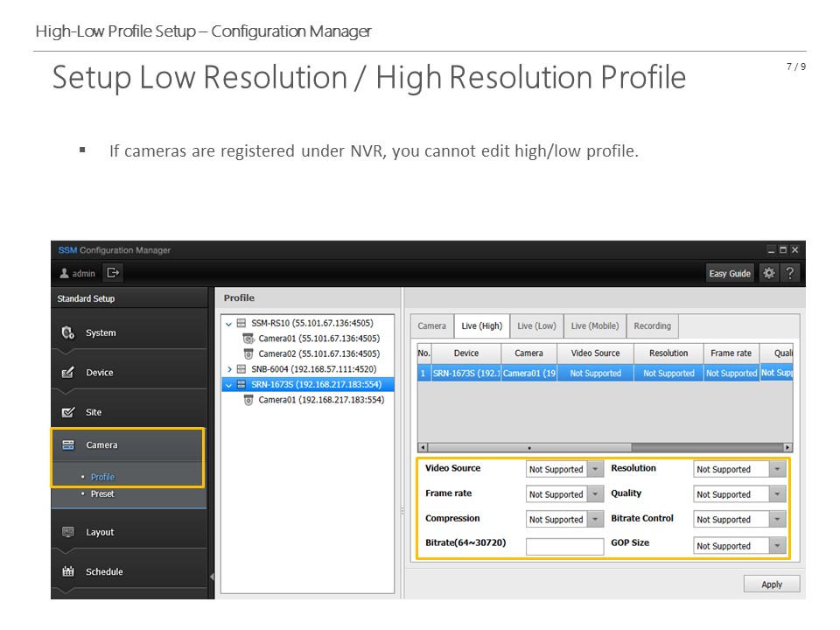Viewport: 840px width, 630px height.
Task: Click the Camera01 (192.168.217.183:554) camera icon
Action: coord(248,400)
